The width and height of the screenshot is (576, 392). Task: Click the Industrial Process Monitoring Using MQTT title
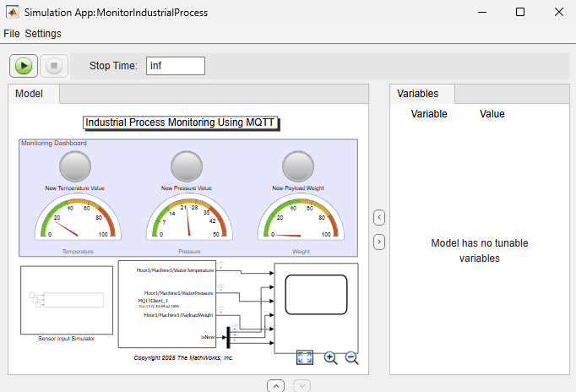tap(180, 122)
